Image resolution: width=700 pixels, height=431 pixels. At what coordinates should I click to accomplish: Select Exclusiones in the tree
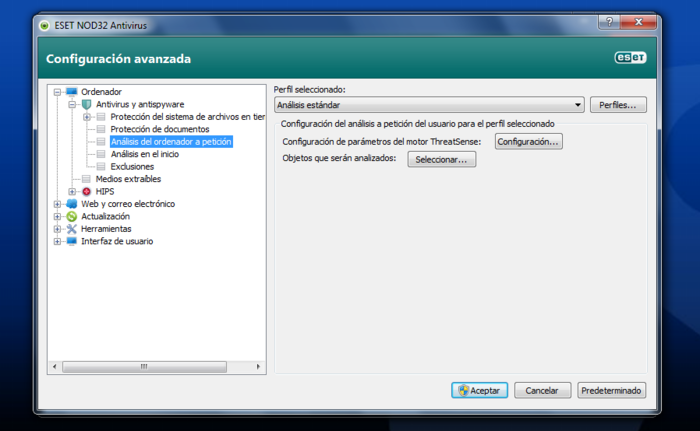132,167
